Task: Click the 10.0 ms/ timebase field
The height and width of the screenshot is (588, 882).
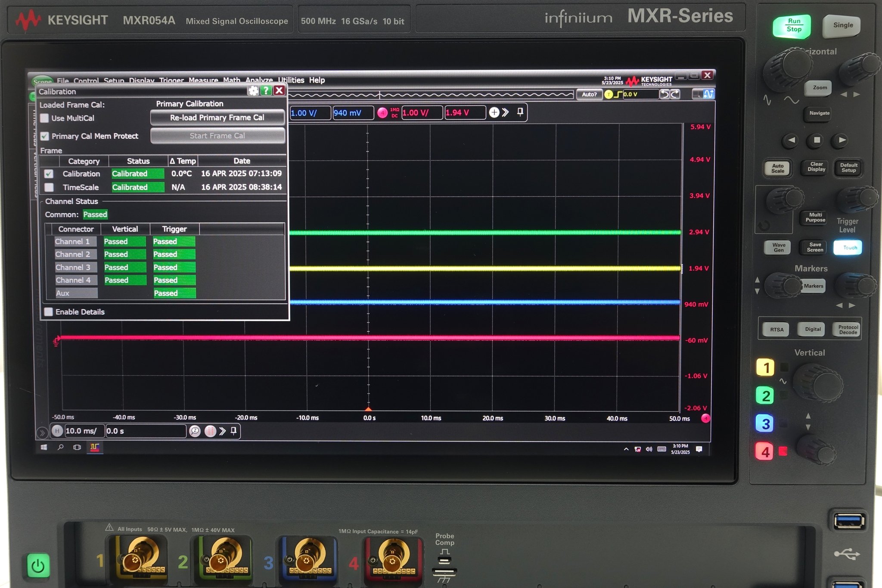Action: [84, 431]
